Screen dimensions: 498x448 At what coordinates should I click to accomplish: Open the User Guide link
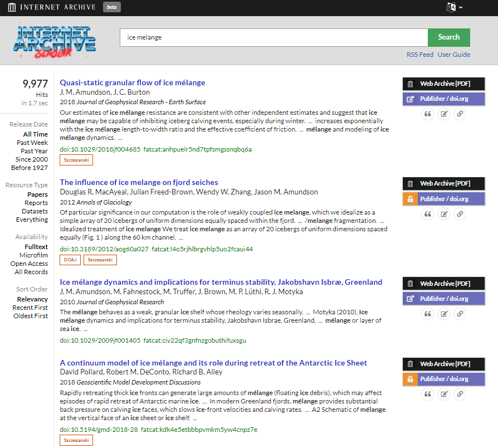tap(453, 55)
